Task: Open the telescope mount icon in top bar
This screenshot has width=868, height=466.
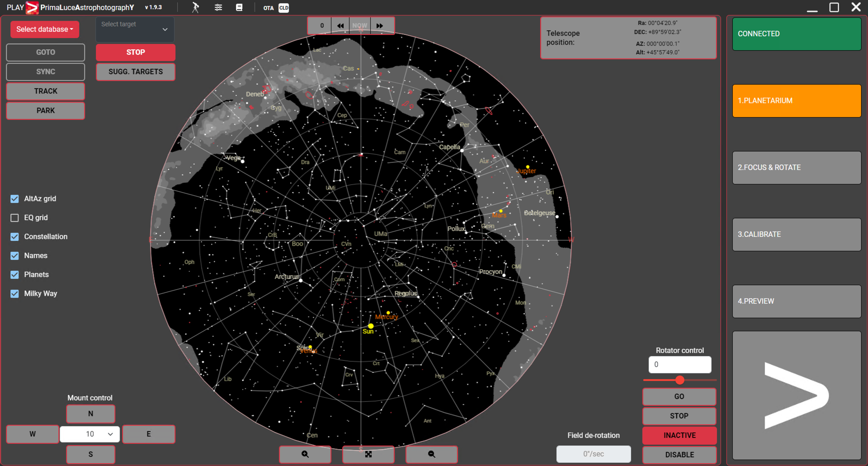Action: (x=195, y=7)
